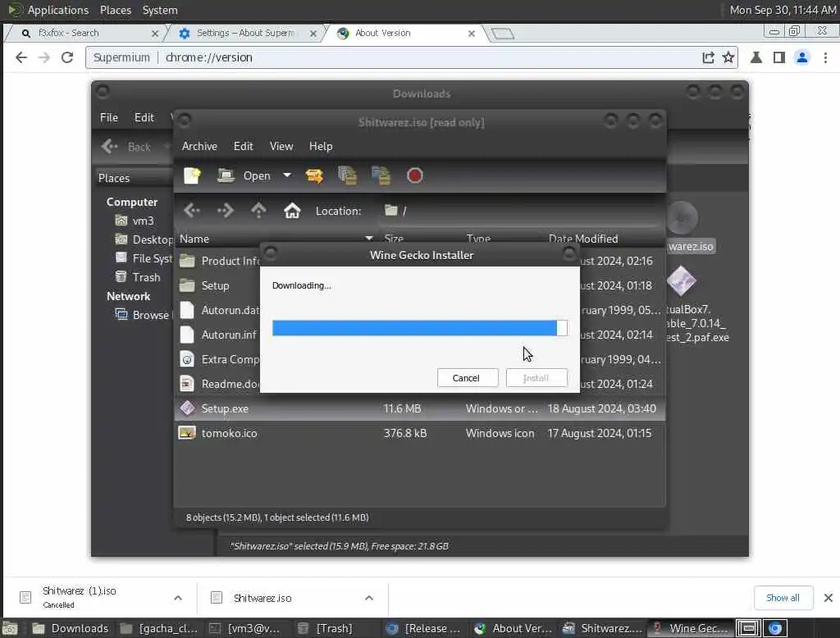Create new archive icon in Shitwarez.iso toolbar
The image size is (840, 638).
coord(192,175)
